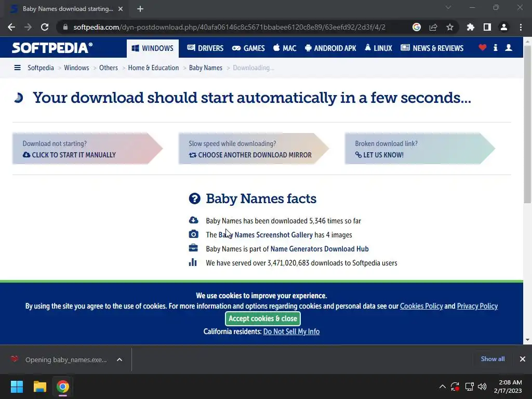Image resolution: width=532 pixels, height=399 pixels.
Task: Click the Others breadcrumb link
Action: [109, 68]
